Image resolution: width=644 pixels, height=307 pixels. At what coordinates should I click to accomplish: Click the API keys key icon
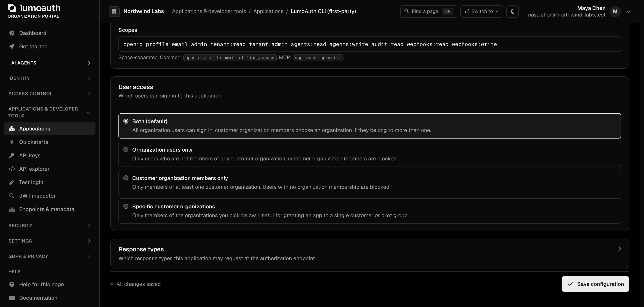pos(12,156)
